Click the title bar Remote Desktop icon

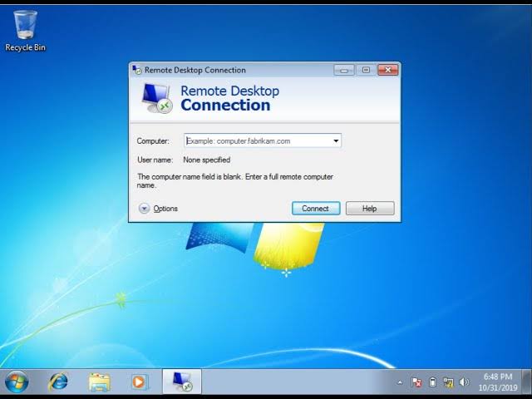pyautogui.click(x=137, y=70)
